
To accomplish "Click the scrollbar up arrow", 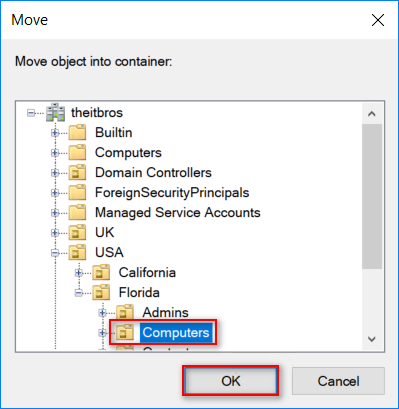I will tap(372, 114).
